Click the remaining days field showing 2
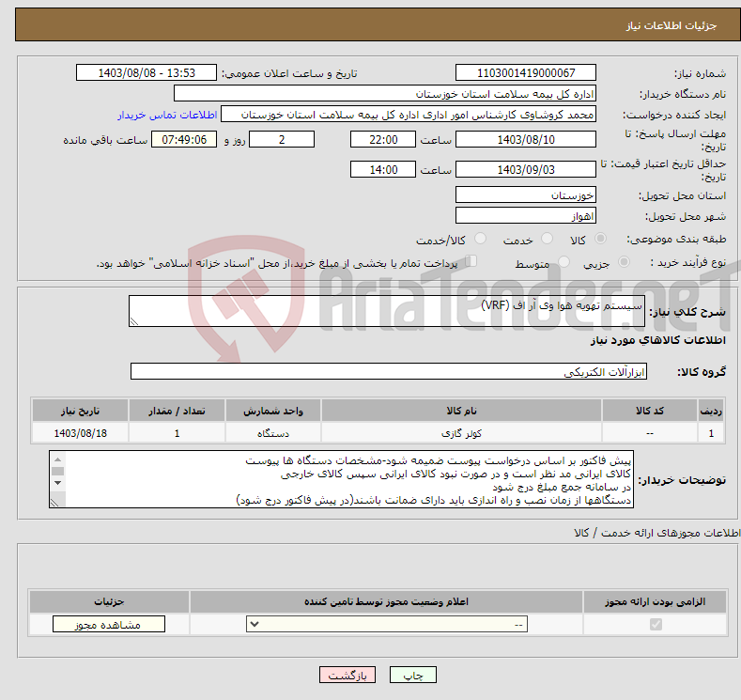Screen dimensions: 741x700 (282, 139)
